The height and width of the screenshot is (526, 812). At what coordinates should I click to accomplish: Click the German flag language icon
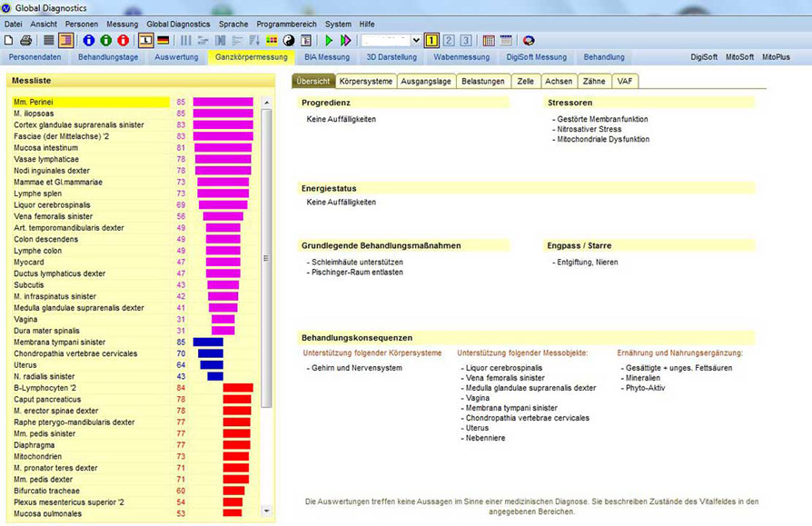point(163,40)
